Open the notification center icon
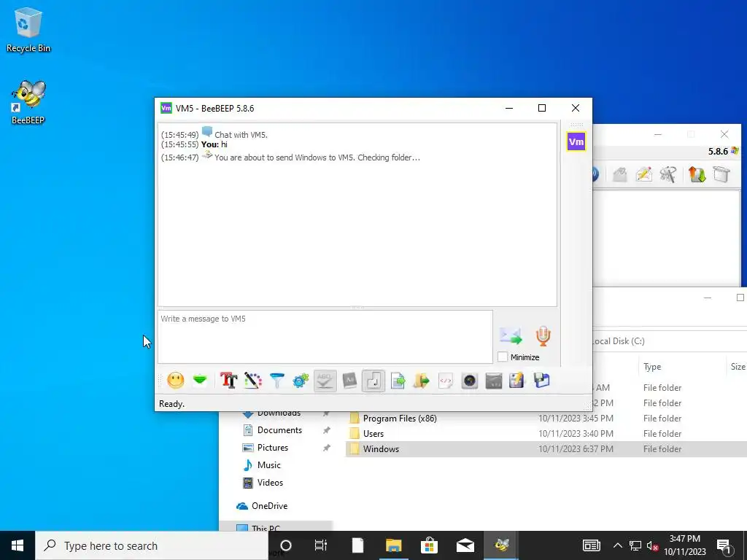The height and width of the screenshot is (560, 747). click(x=724, y=546)
